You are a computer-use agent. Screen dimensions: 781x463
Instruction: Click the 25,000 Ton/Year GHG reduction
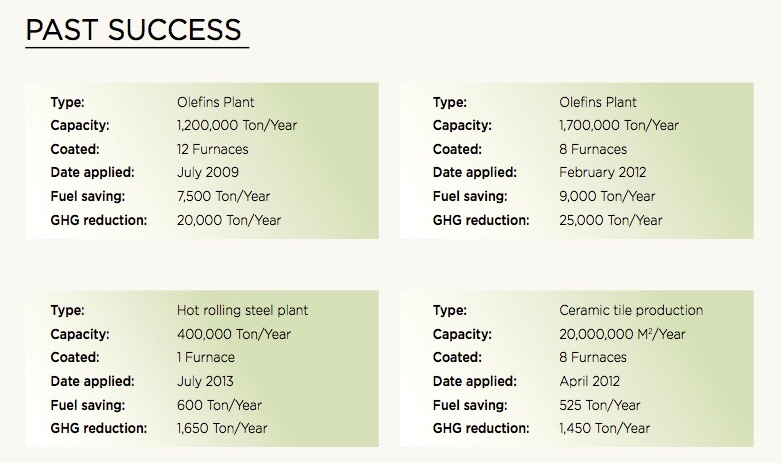tap(611, 220)
